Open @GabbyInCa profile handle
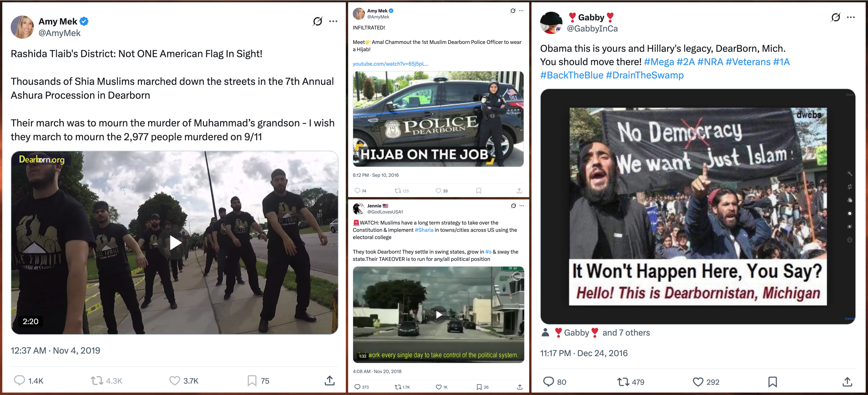The width and height of the screenshot is (868, 395). pos(592,29)
